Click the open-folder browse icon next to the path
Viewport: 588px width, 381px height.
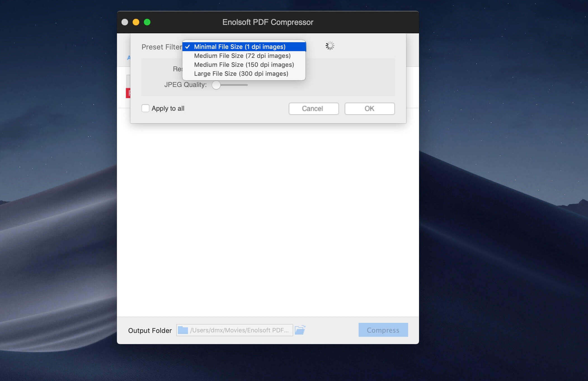pos(301,330)
